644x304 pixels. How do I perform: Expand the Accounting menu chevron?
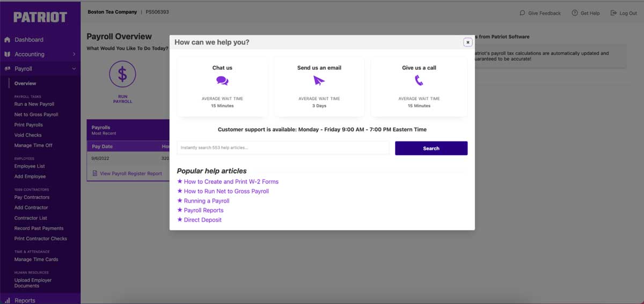(74, 54)
